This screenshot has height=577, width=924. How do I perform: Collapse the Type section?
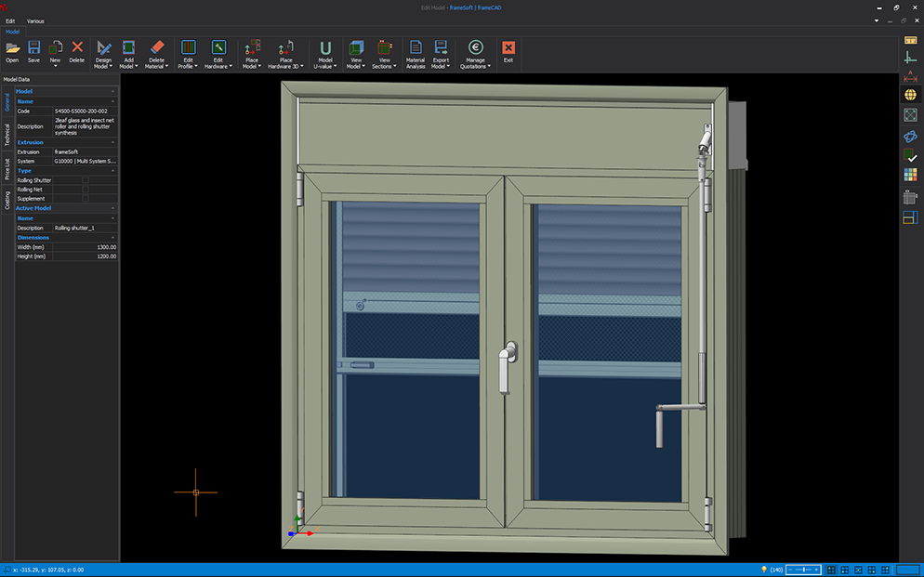pyautogui.click(x=112, y=171)
